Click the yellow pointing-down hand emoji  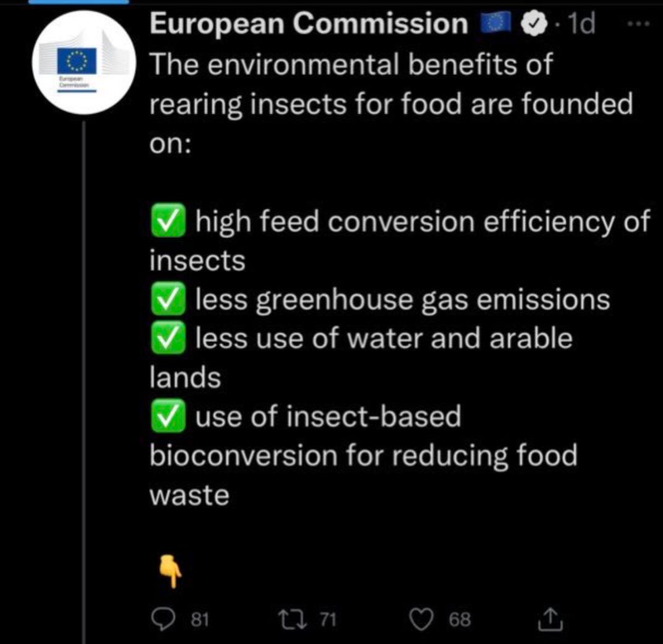(x=171, y=569)
